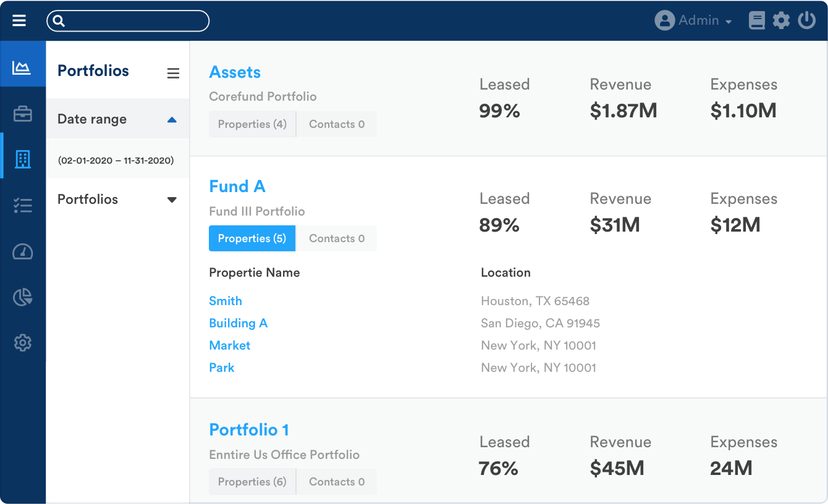Open the Properties building icon in sidebar
The image size is (828, 504).
pos(22,159)
